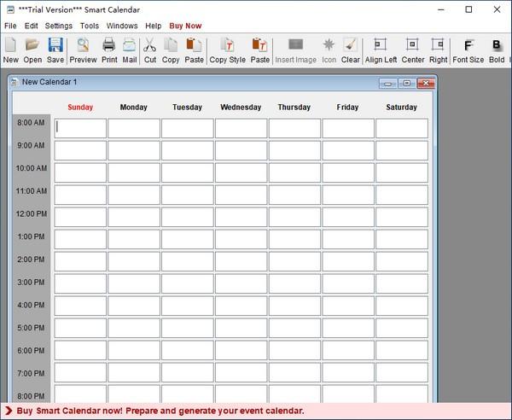Select the Sunday 8:00 AM cell
The height and width of the screenshot is (420, 512).
pos(80,128)
